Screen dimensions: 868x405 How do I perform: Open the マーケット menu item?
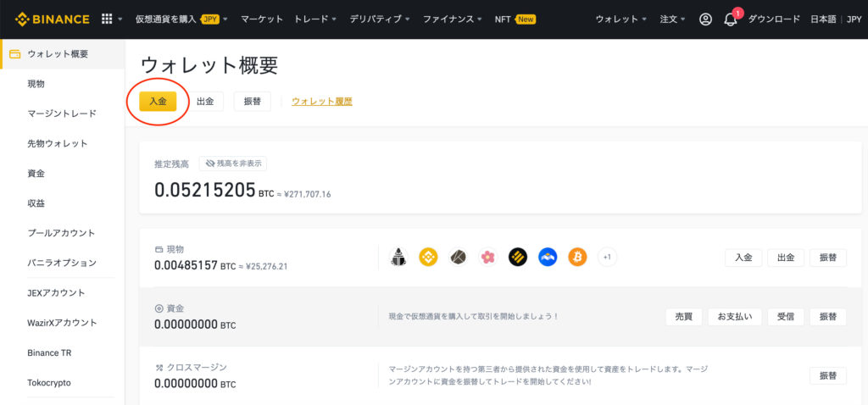point(262,19)
